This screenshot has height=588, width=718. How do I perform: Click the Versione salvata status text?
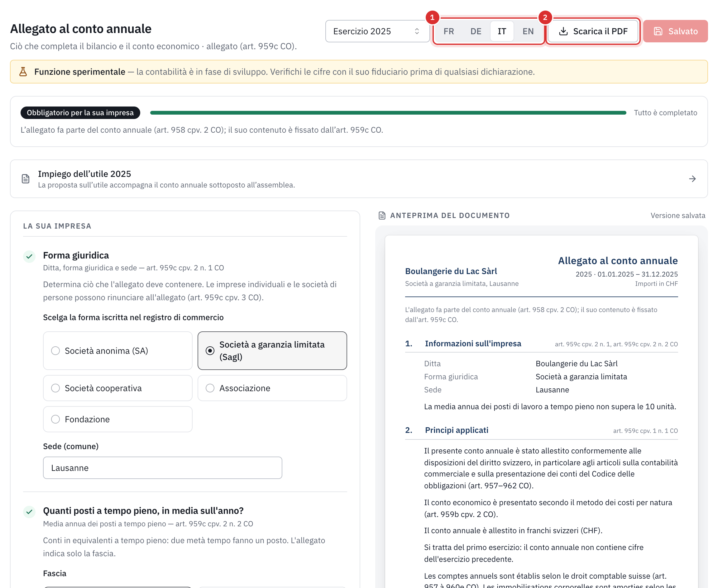[678, 216]
